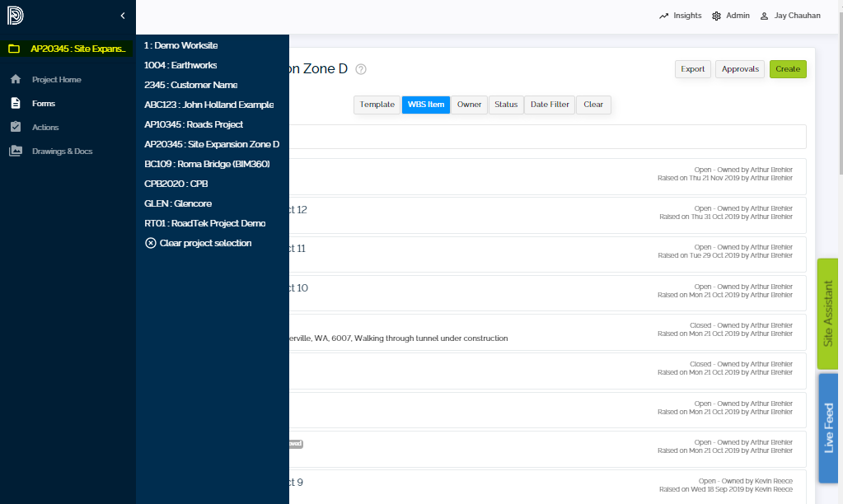The width and height of the screenshot is (843, 504).
Task: Click the green Create button
Action: tap(787, 69)
